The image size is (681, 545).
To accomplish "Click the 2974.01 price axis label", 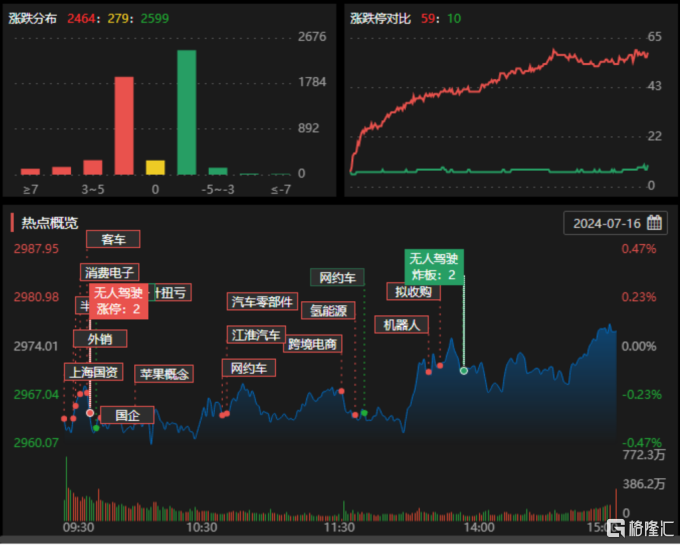I will pyautogui.click(x=36, y=346).
